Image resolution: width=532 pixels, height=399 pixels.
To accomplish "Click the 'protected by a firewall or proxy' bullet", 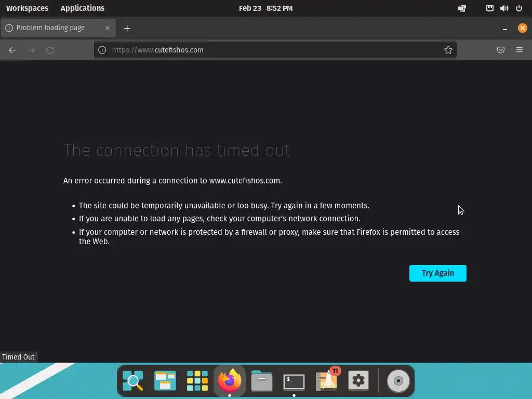I will pyautogui.click(x=269, y=236).
